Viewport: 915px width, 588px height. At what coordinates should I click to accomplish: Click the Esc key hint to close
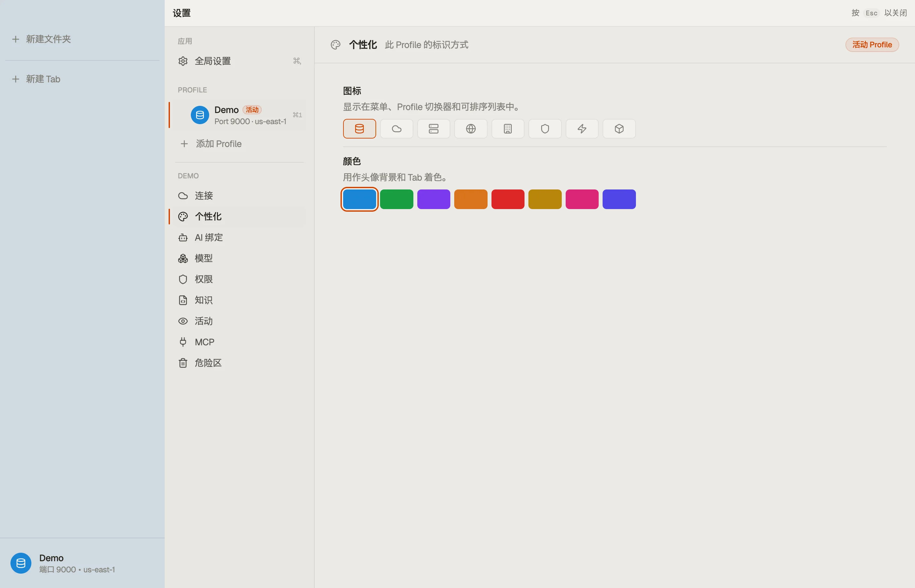[871, 13]
